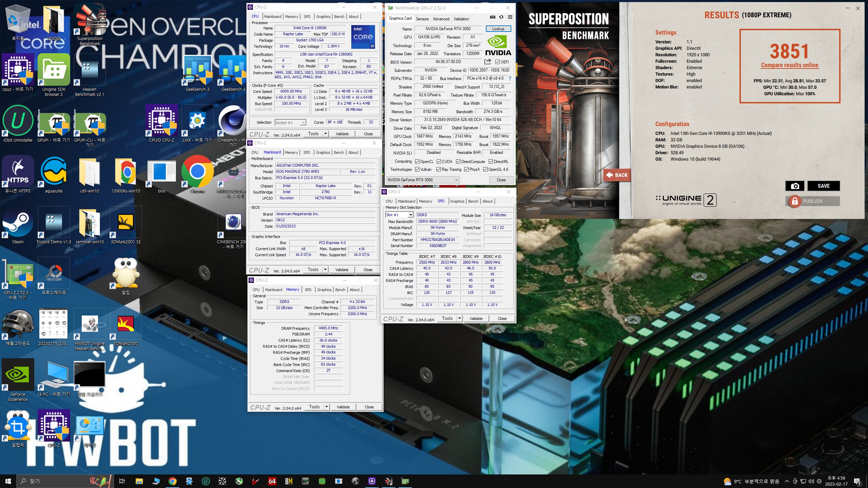The height and width of the screenshot is (488, 868).
Task: Open GPU-Z hamburger menu
Action: tap(510, 17)
